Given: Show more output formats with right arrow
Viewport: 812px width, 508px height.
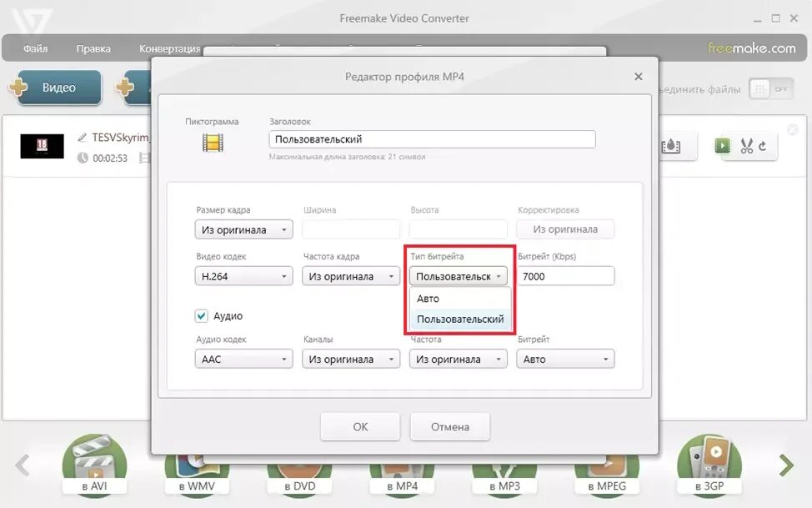Looking at the screenshot, I should pos(786,465).
